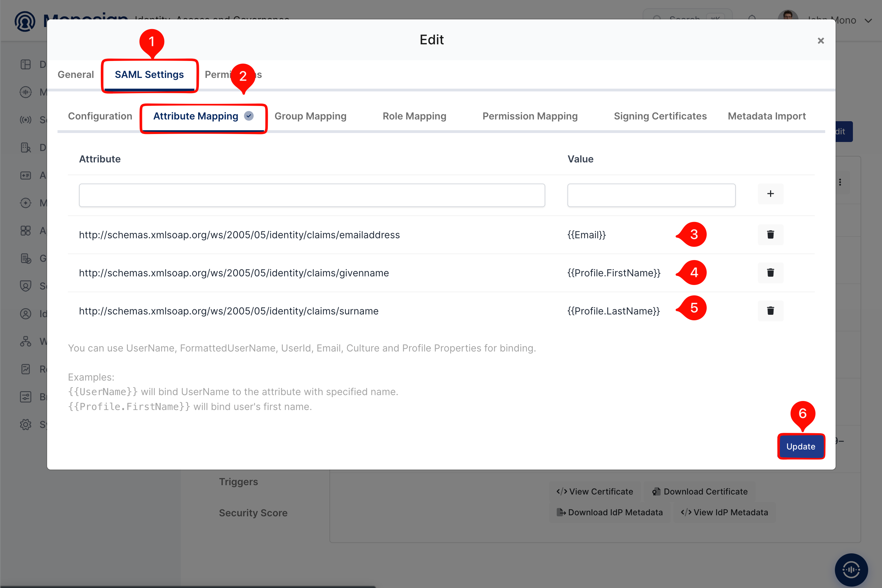This screenshot has width=882, height=588.
Task: Add new attribute with plus button
Action: tap(770, 194)
